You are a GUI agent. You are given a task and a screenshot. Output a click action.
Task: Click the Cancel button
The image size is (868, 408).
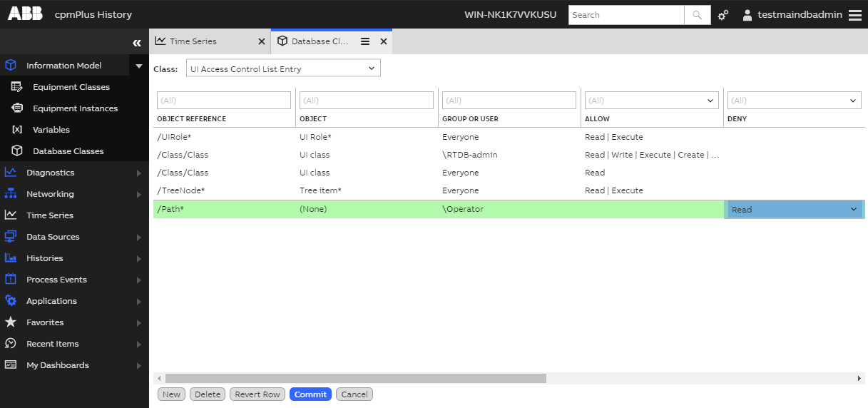pyautogui.click(x=354, y=394)
